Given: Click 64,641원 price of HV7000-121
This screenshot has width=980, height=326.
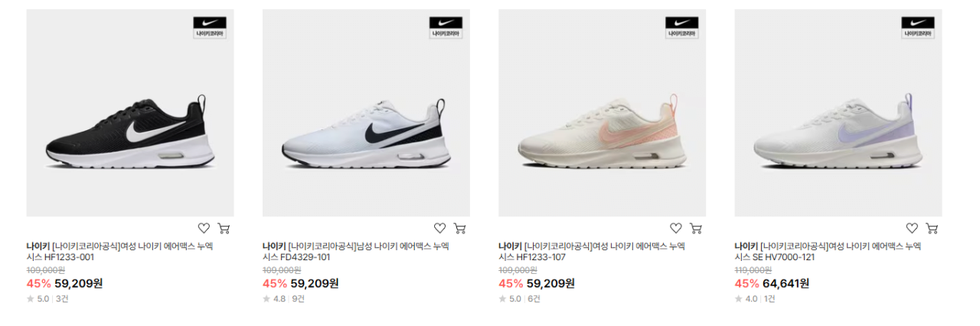Looking at the screenshot, I should pos(786,283).
